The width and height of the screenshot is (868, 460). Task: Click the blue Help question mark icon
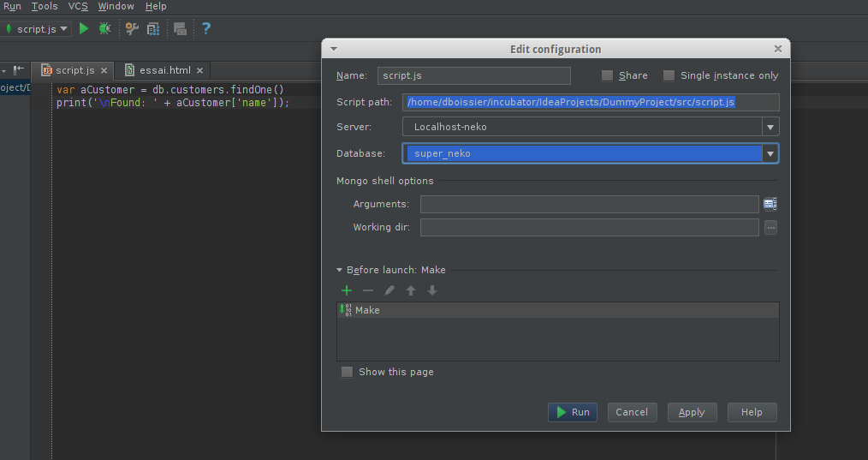pos(205,28)
